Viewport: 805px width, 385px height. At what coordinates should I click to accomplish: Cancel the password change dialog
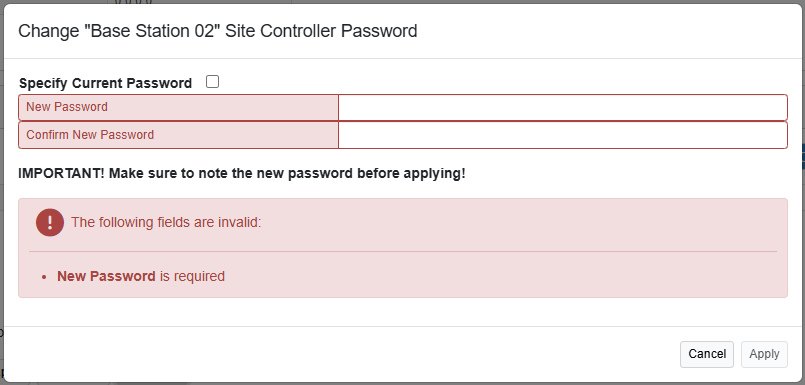click(x=707, y=354)
